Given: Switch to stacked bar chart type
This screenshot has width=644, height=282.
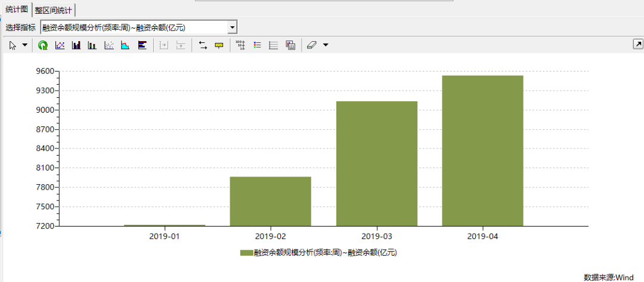Looking at the screenshot, I should coord(92,45).
